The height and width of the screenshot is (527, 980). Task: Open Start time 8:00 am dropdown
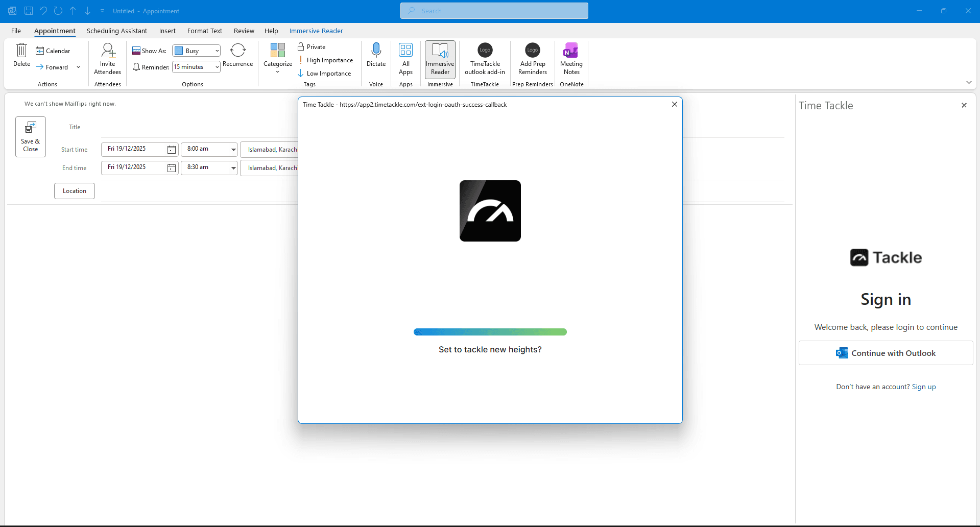233,150
